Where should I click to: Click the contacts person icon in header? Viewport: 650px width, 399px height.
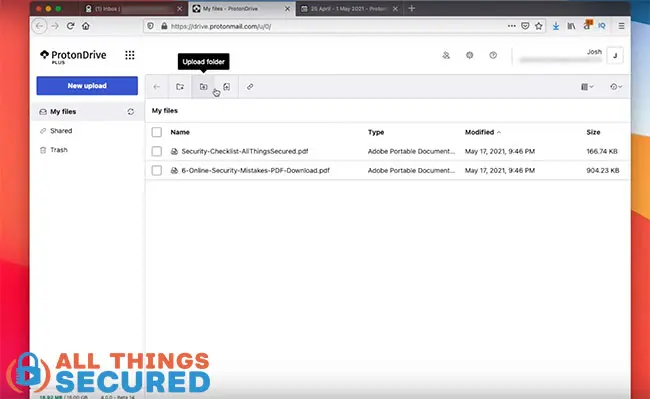pyautogui.click(x=446, y=55)
